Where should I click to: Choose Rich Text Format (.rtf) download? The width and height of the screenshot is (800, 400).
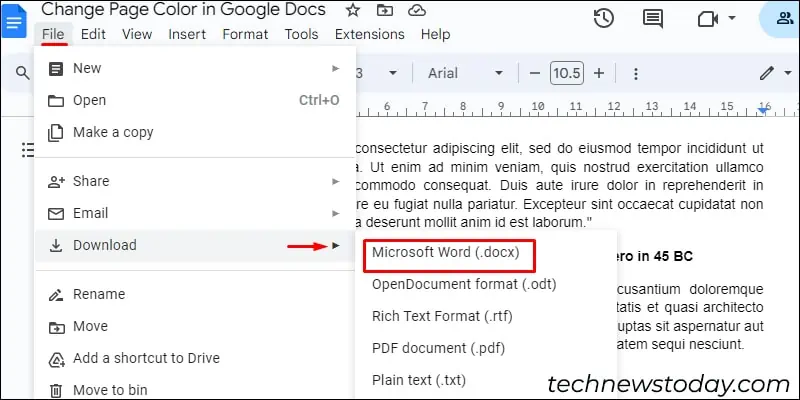tap(442, 316)
